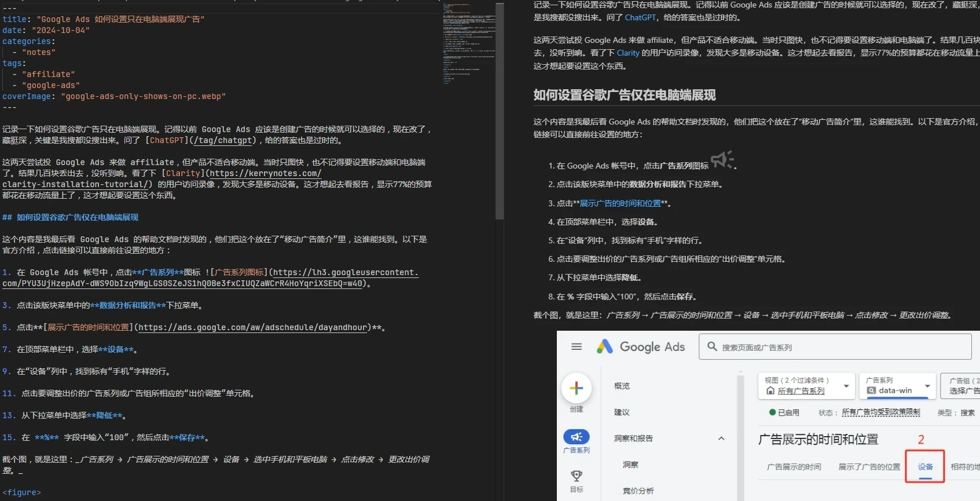Click the Google Ads sidebar scrollbar

tap(740, 437)
